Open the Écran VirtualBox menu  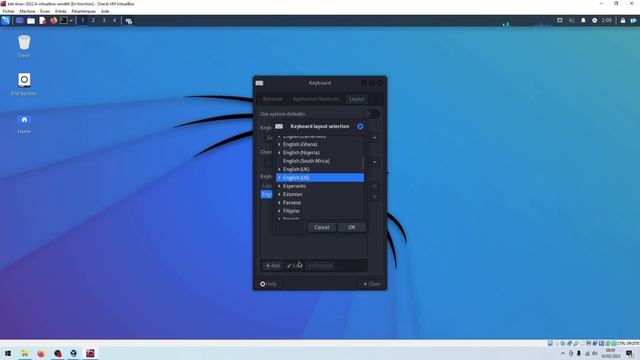[45, 11]
